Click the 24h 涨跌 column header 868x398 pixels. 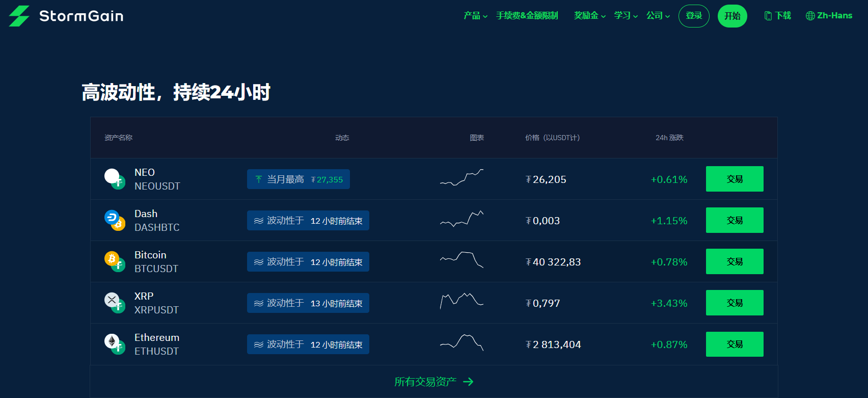[669, 138]
